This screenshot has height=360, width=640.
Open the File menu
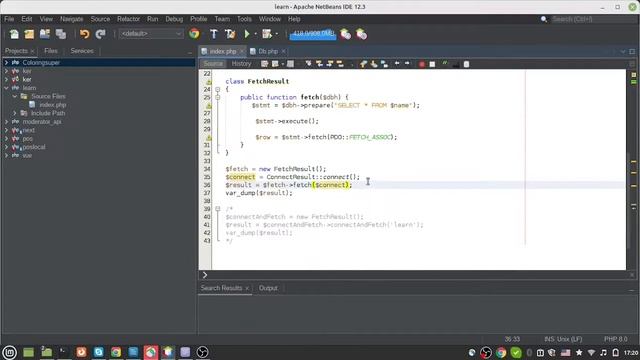(x=9, y=19)
